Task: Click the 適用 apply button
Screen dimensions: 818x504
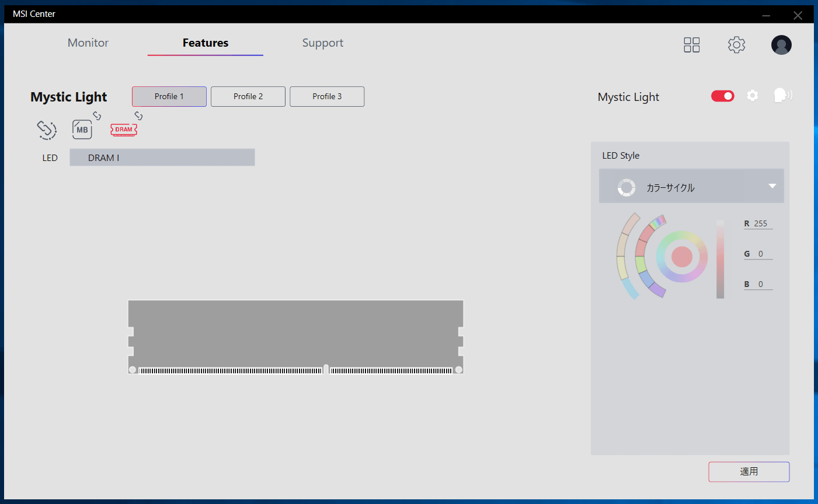Action: point(749,472)
